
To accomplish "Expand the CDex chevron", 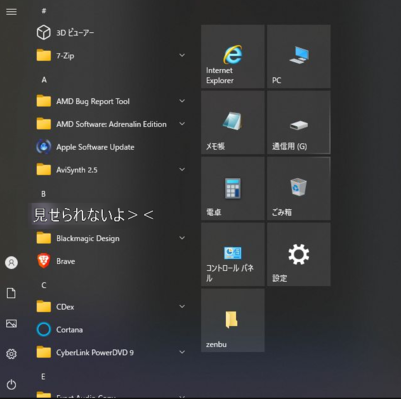I will click(x=182, y=306).
